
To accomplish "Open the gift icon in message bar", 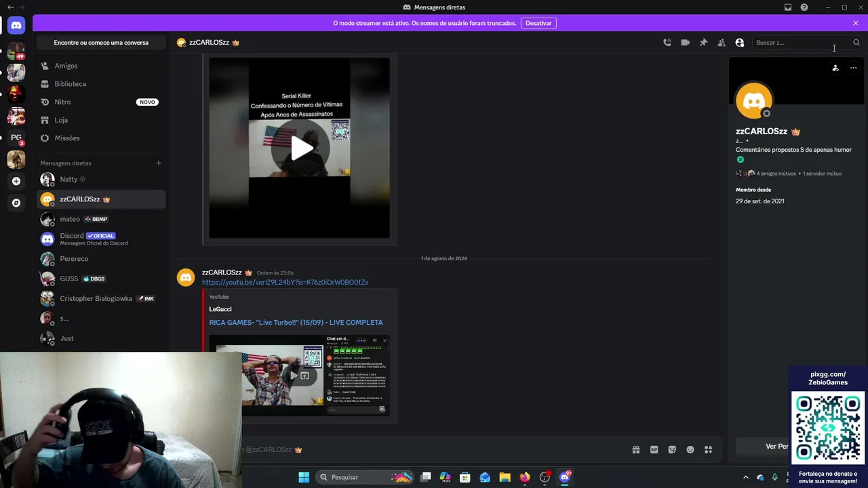I will click(x=636, y=449).
